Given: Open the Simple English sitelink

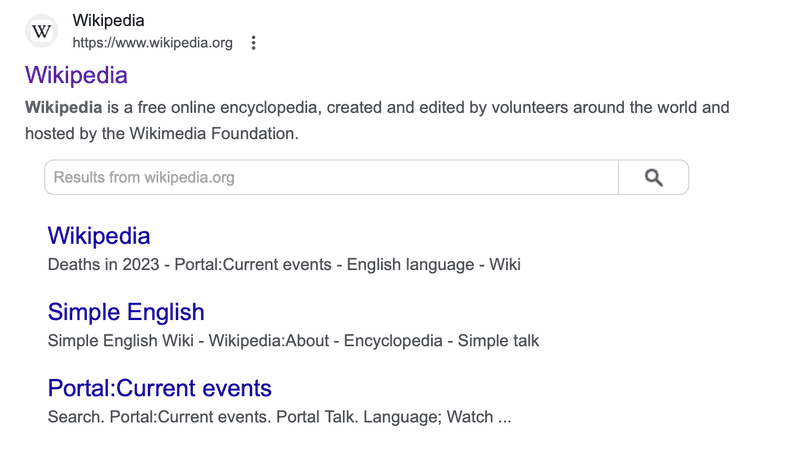Looking at the screenshot, I should [126, 312].
